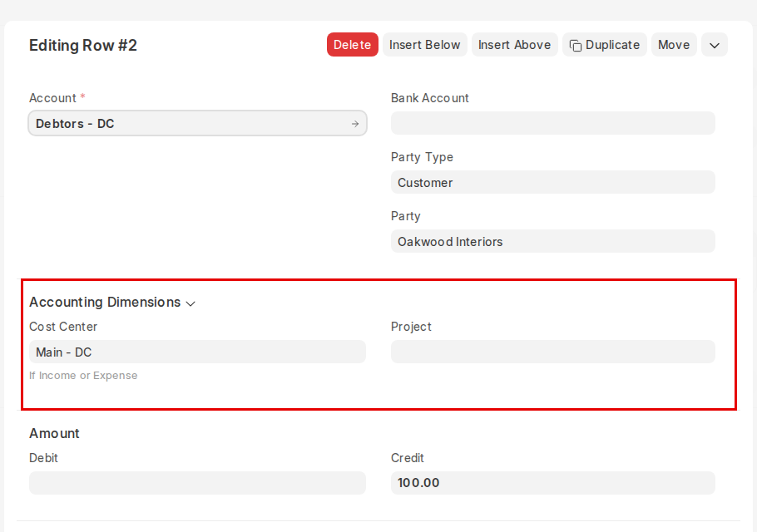Click the 'If Income or Expense' hint text
This screenshot has width=757, height=532.
83,376
